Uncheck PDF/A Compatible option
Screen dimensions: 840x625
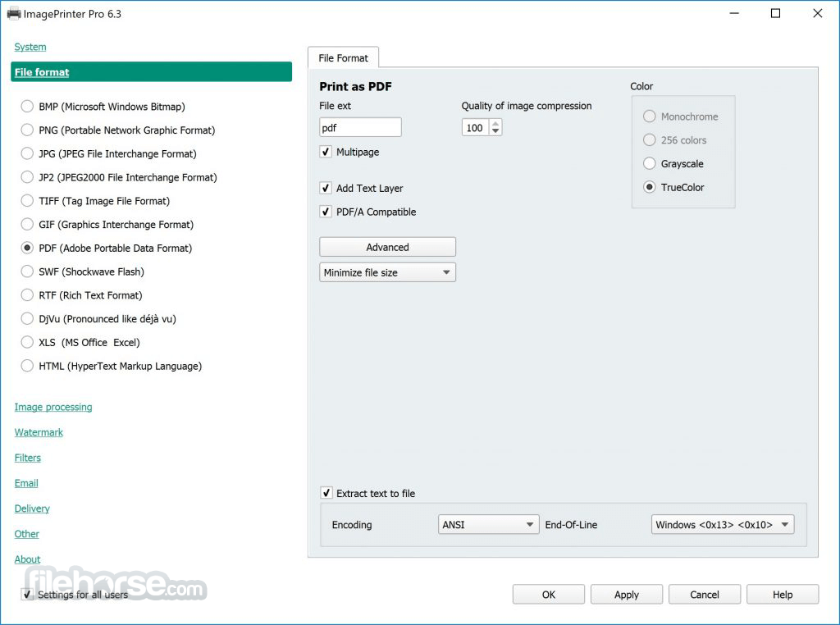[325, 212]
